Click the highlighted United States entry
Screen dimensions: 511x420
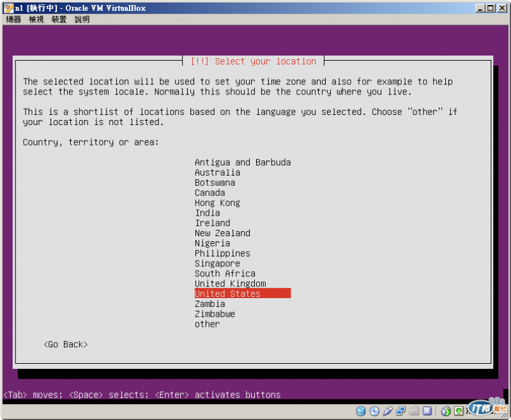click(243, 294)
